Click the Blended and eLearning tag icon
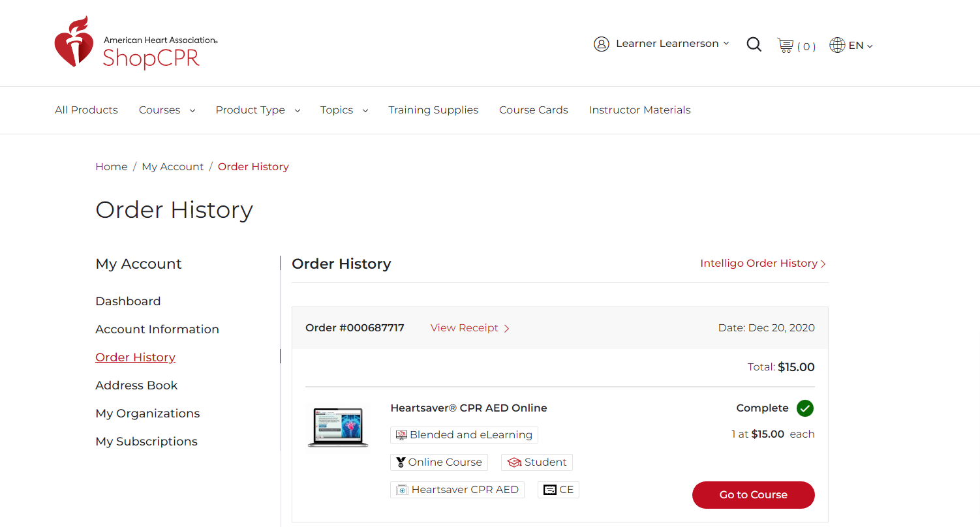The width and height of the screenshot is (980, 527). [x=401, y=435]
